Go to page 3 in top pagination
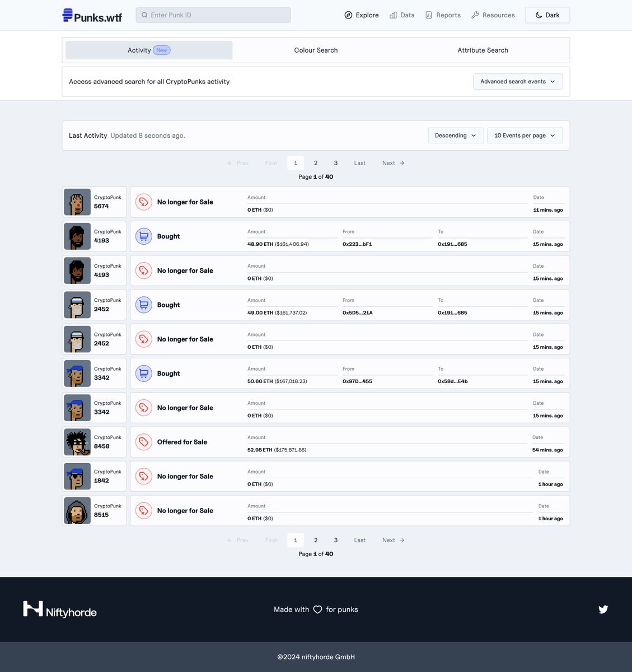Viewport: 632px width, 672px height. [336, 163]
